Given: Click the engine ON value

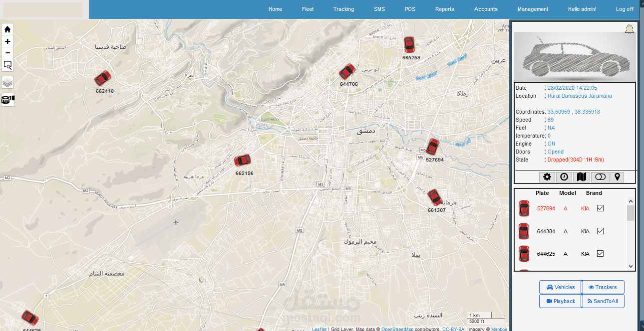Looking at the screenshot, I should pos(551,144).
